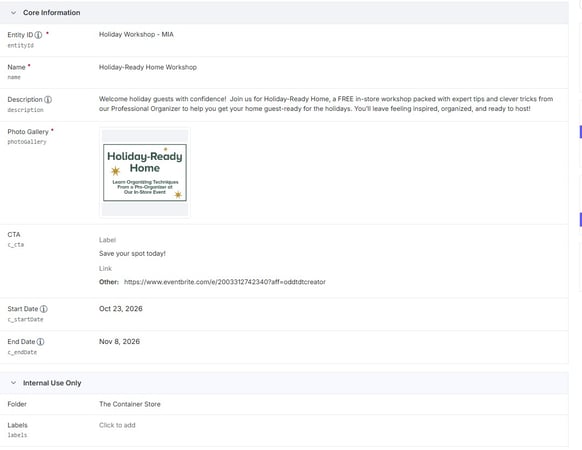
Task: Collapse the Core Information section chevron
Action: point(14,13)
